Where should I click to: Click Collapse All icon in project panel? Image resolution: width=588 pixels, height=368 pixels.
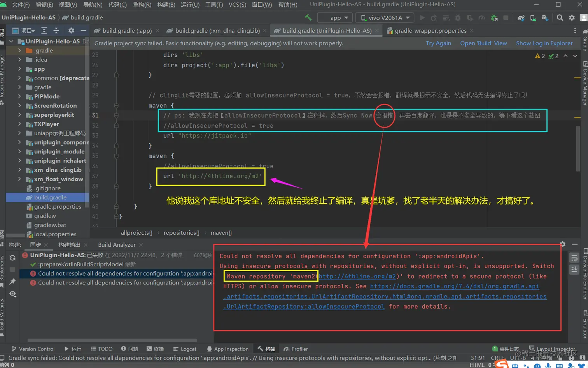point(56,30)
